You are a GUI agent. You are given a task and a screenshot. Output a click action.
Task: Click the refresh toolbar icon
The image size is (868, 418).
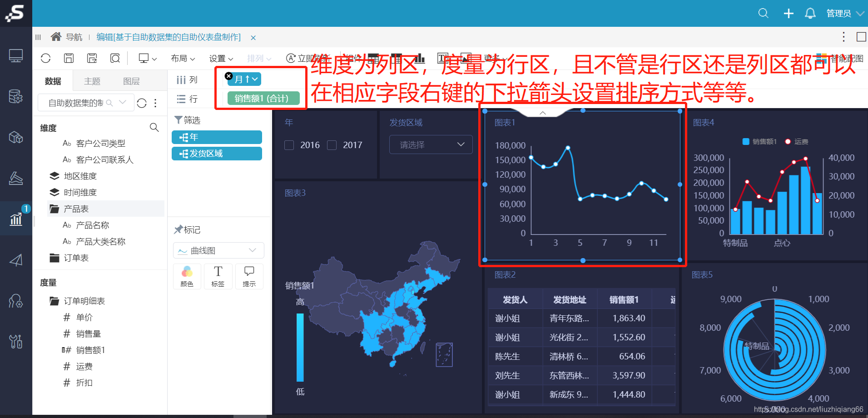pos(45,58)
